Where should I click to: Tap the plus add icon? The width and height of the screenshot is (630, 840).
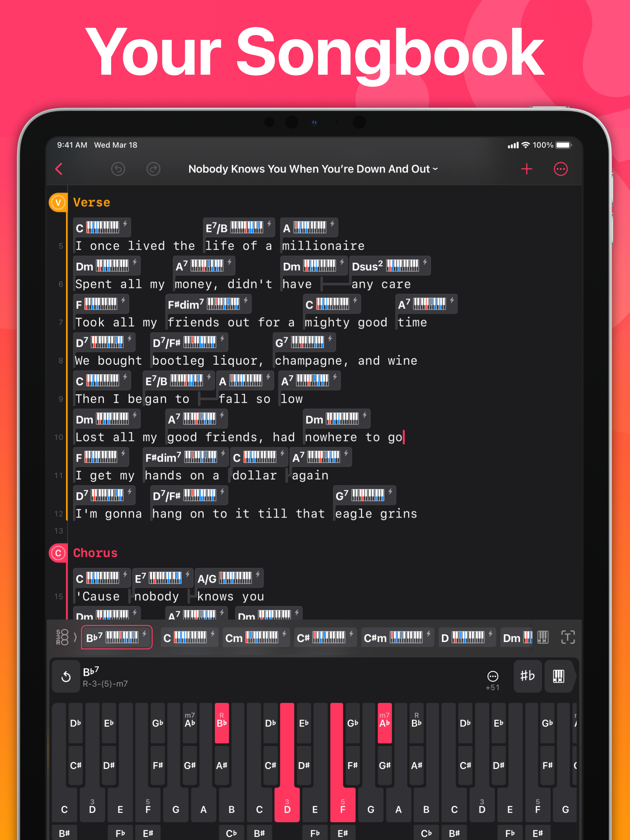click(526, 169)
